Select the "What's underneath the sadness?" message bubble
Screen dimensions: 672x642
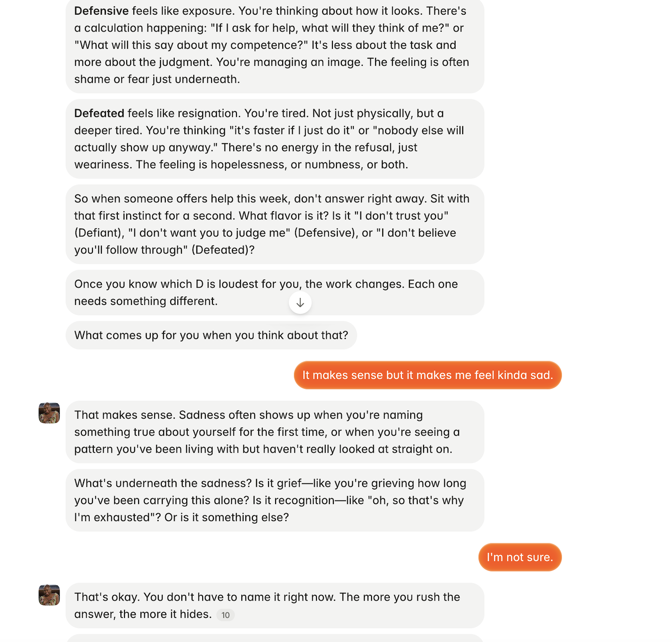click(x=275, y=500)
